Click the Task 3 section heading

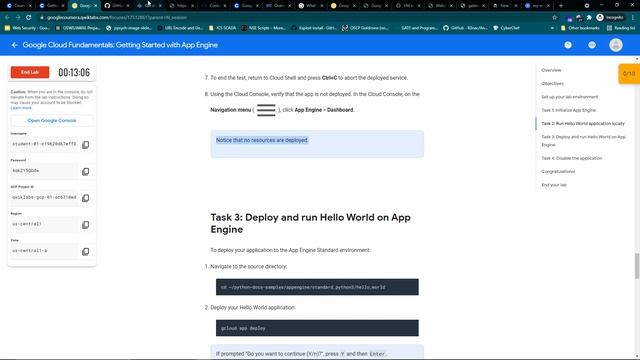pos(311,223)
